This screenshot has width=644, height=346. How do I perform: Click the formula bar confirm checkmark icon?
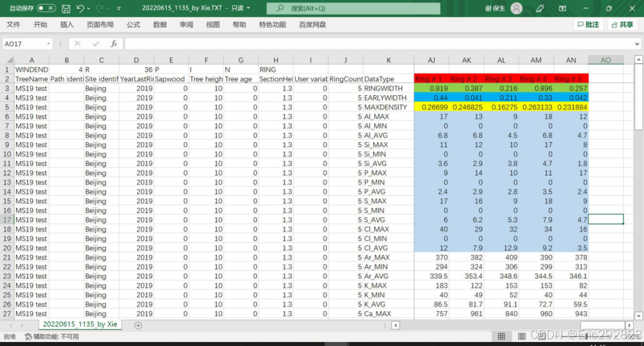[96, 44]
